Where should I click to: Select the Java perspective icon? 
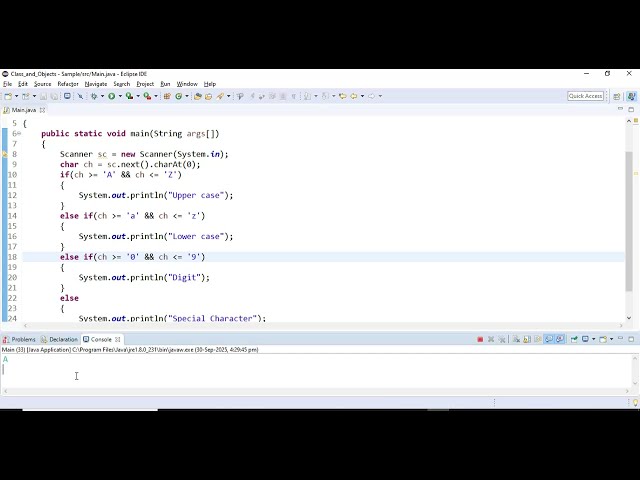(x=631, y=96)
